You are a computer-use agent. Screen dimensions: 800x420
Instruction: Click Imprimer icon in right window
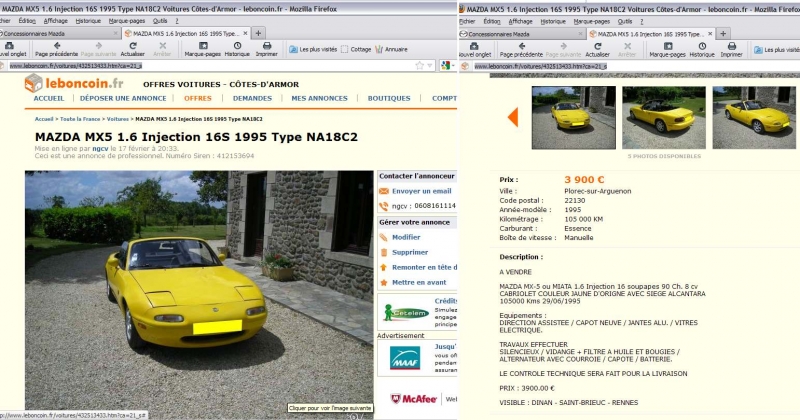pyautogui.click(x=732, y=46)
